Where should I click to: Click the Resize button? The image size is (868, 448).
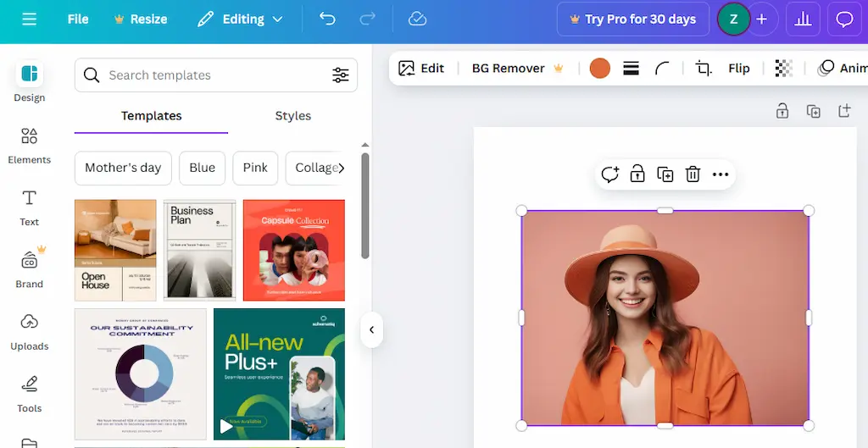(x=141, y=19)
